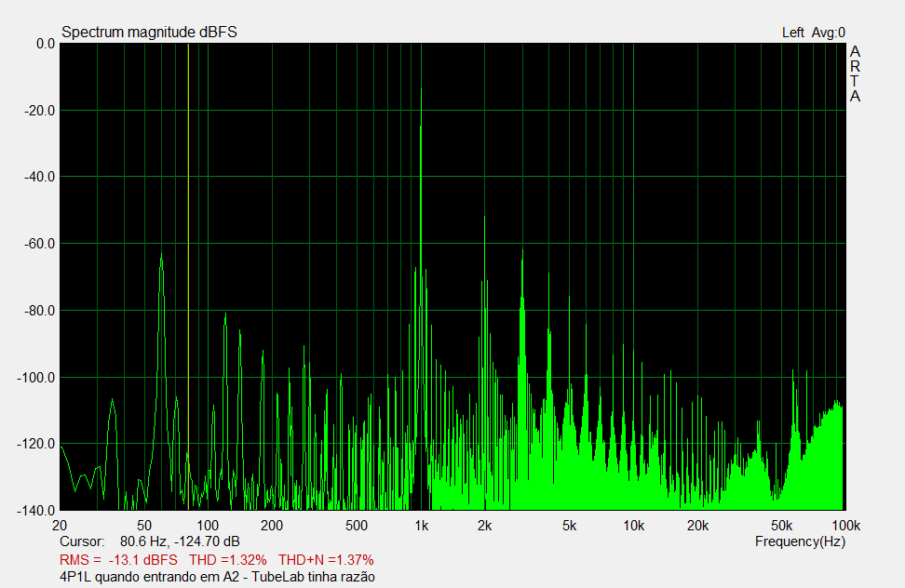Click the '50k' frequency axis tick label
905x588 pixels.
(x=781, y=526)
